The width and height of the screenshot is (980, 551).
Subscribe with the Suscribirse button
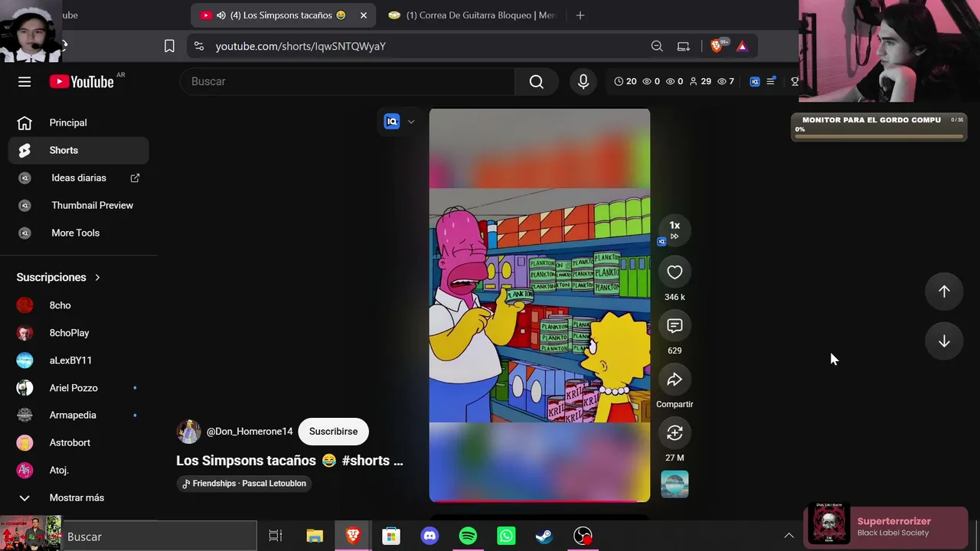click(x=333, y=432)
